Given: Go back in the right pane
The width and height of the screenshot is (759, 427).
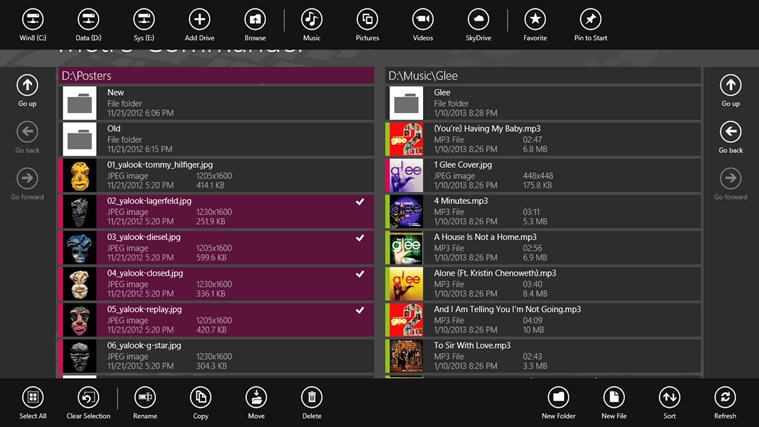Looking at the screenshot, I should tap(730, 133).
